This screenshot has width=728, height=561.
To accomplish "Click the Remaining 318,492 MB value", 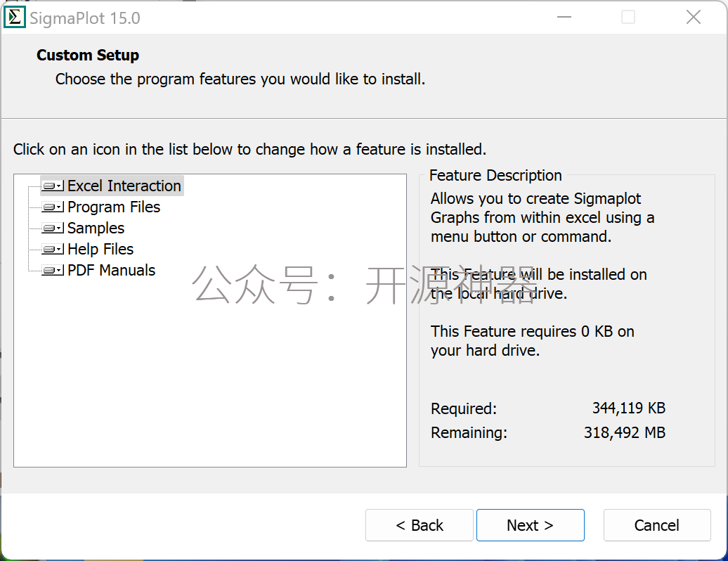I will (625, 433).
